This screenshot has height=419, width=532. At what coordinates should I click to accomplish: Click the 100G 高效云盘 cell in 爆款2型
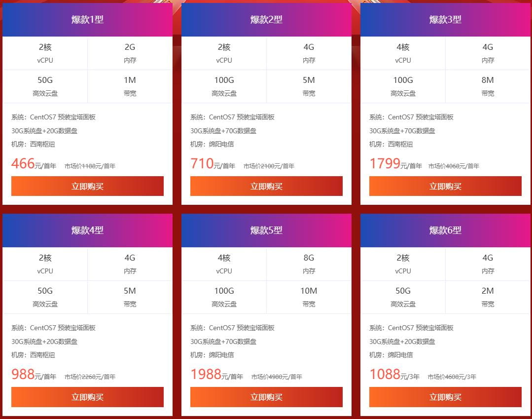pos(224,86)
